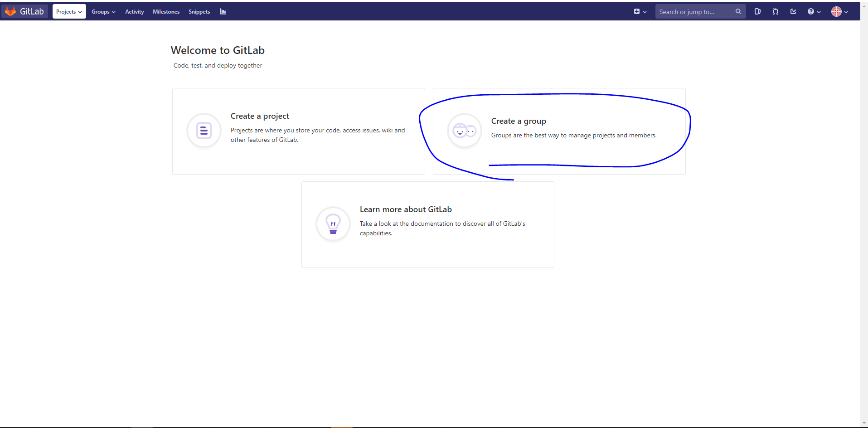Screen dimensions: 868x428
Task: Click the 'Code, test, and deploy together' text
Action: [218, 65]
